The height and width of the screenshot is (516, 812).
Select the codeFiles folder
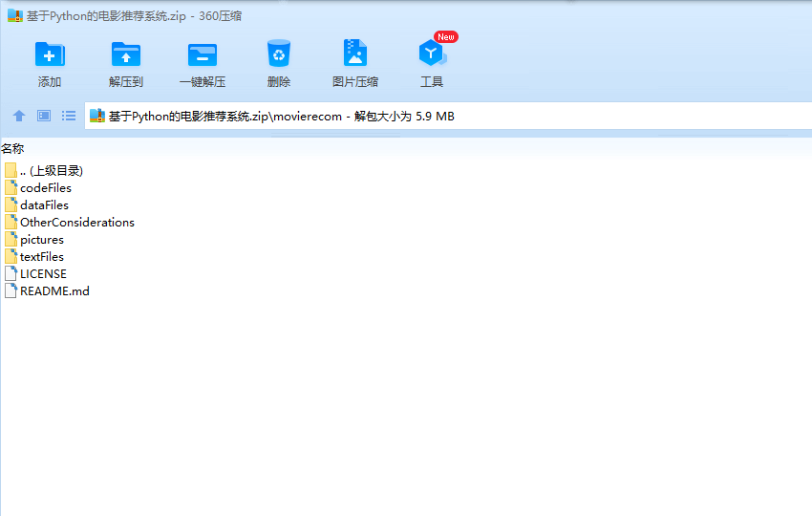38,187
